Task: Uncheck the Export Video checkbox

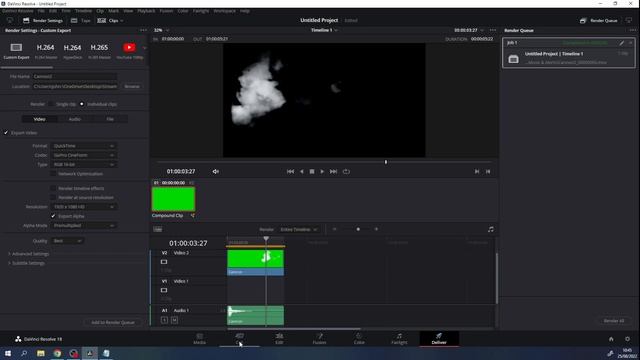Action: [x=6, y=133]
